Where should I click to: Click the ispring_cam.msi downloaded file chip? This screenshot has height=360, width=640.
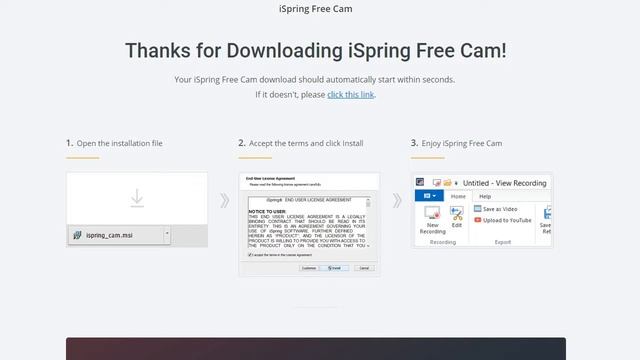(x=119, y=235)
